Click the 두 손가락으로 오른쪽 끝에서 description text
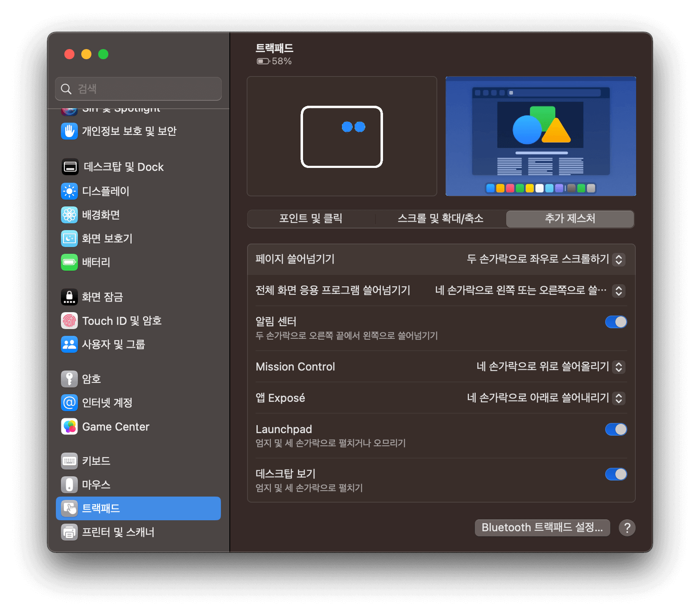The height and width of the screenshot is (615, 700). coord(347,336)
